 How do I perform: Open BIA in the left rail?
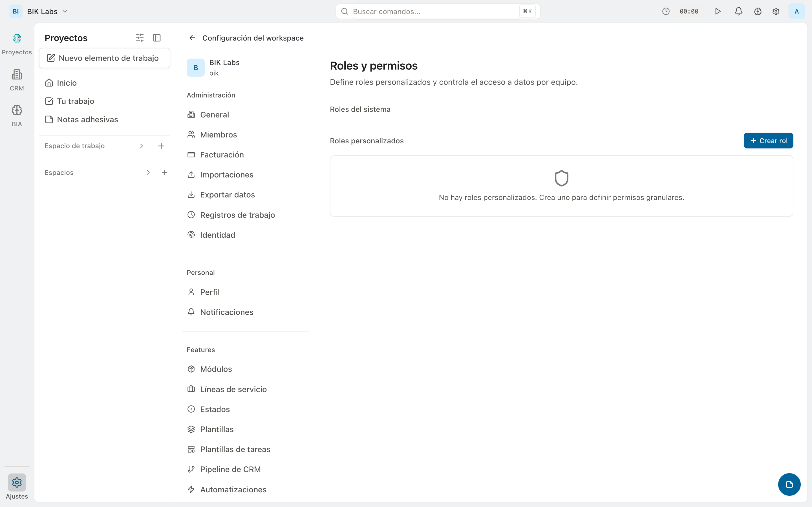17,116
